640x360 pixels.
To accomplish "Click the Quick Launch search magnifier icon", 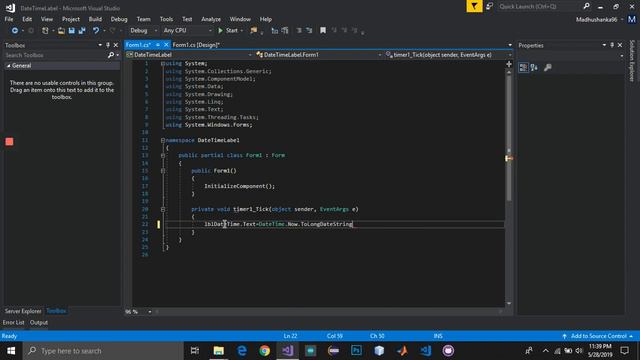I will (587, 6).
